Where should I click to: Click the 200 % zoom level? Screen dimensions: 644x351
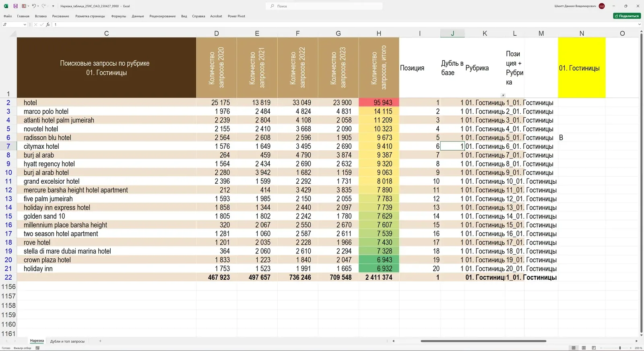(x=638, y=348)
